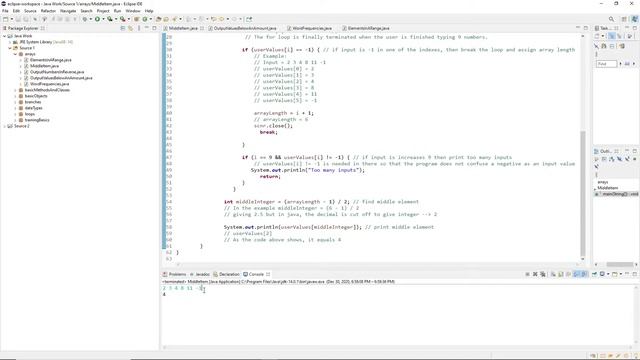This screenshot has width=640, height=360.
Task: Open the Run button dropdown arrow
Action: coord(103,19)
